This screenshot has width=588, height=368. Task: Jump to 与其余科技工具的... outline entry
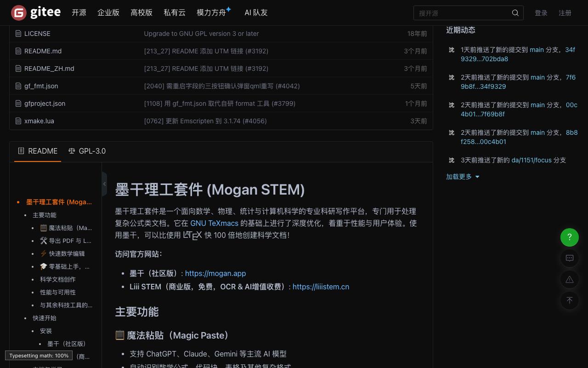tap(66, 305)
